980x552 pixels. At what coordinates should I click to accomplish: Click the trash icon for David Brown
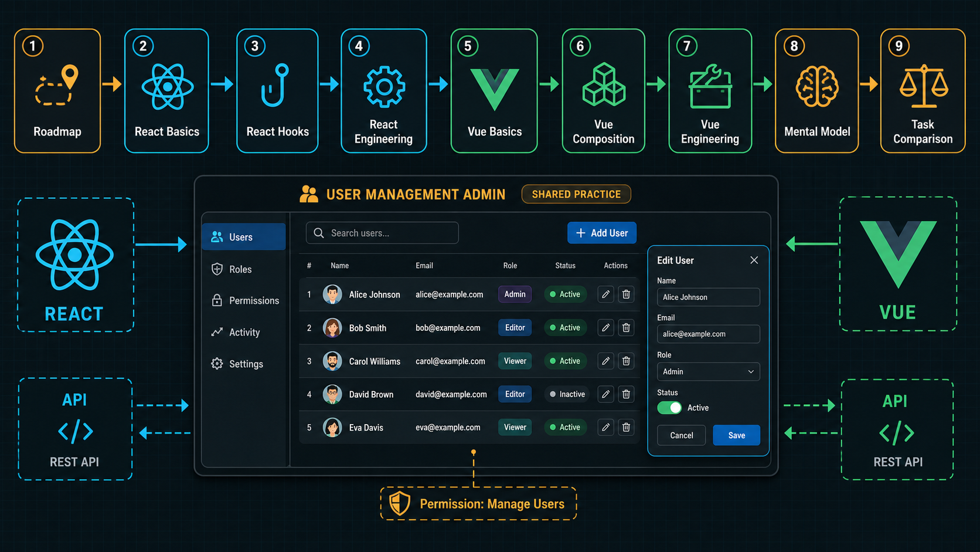coord(626,394)
